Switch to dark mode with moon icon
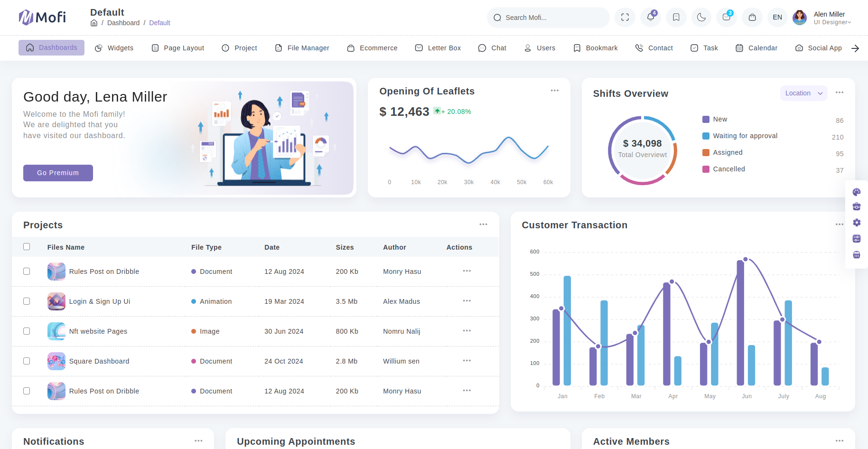The height and width of the screenshot is (449, 868). coord(701,18)
